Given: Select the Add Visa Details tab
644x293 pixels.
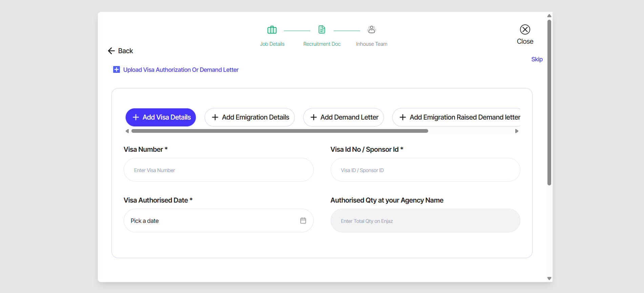Looking at the screenshot, I should [x=161, y=118].
